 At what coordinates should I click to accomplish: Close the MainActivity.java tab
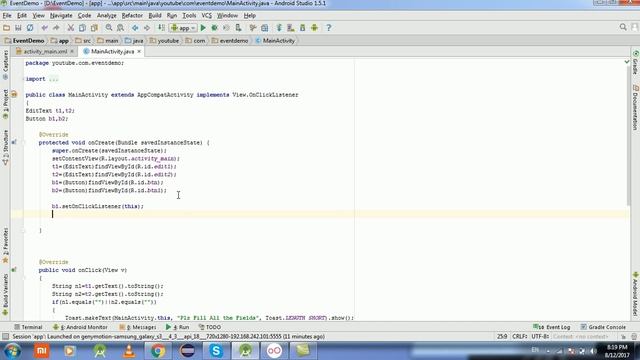(139, 51)
